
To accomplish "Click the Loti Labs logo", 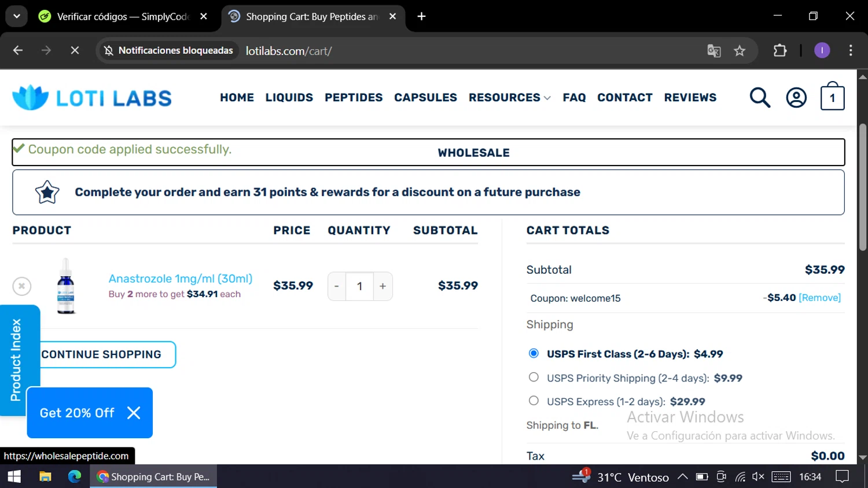I will click(x=92, y=97).
